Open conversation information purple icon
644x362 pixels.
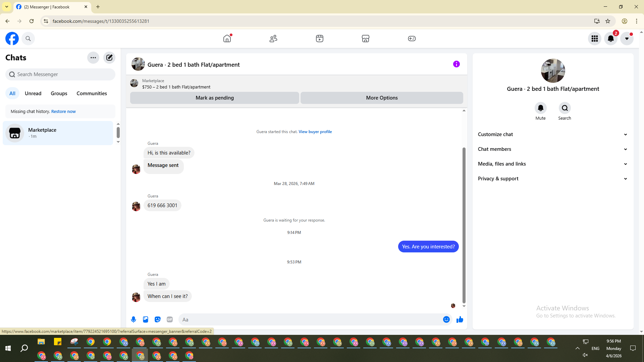pyautogui.click(x=457, y=64)
